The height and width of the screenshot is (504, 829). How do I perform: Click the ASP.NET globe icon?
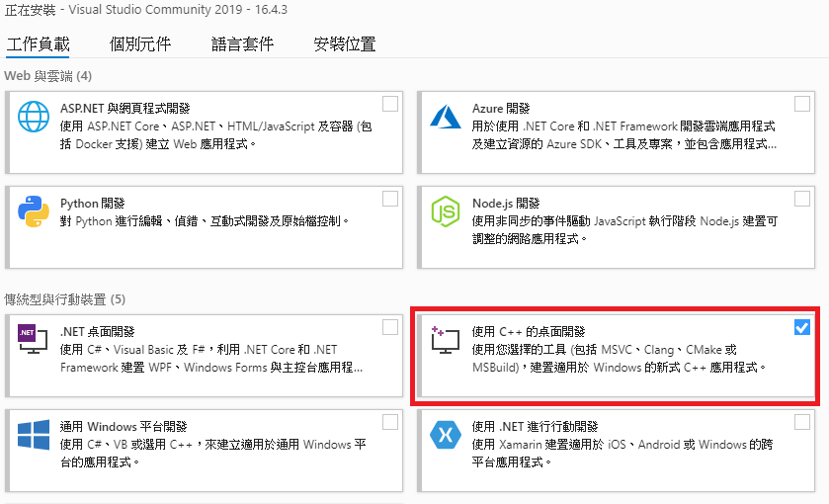(34, 117)
